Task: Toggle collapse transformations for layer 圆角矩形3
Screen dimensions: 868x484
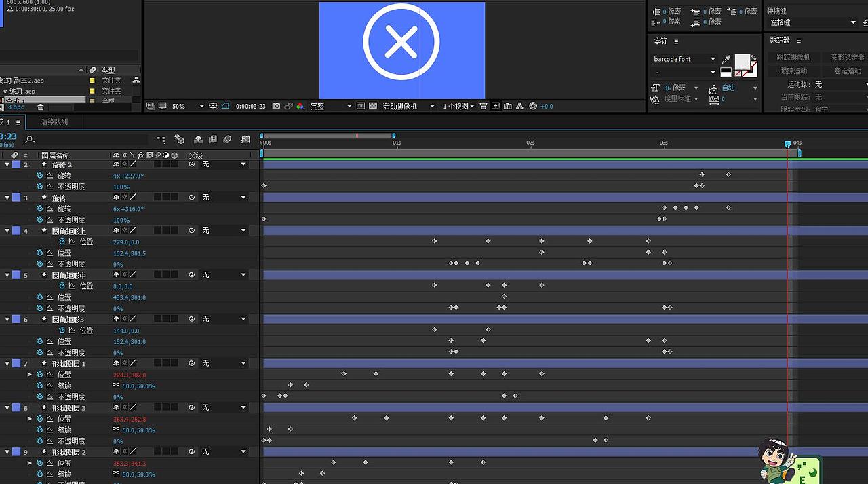Action: coord(125,319)
